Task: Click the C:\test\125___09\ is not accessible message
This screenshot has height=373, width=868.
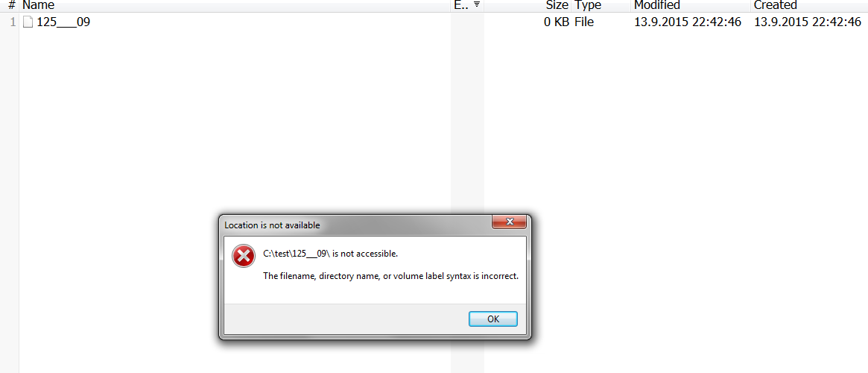Action: click(x=331, y=254)
